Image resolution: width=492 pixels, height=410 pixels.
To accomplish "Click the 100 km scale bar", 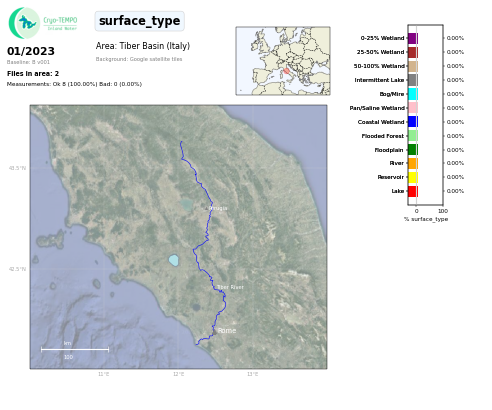I will click(x=75, y=350).
